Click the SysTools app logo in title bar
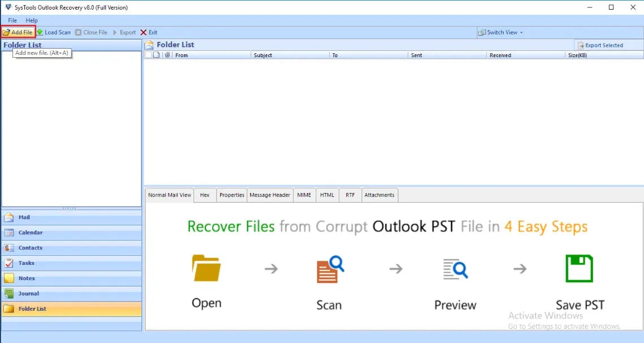The width and height of the screenshot is (644, 343). click(x=8, y=7)
